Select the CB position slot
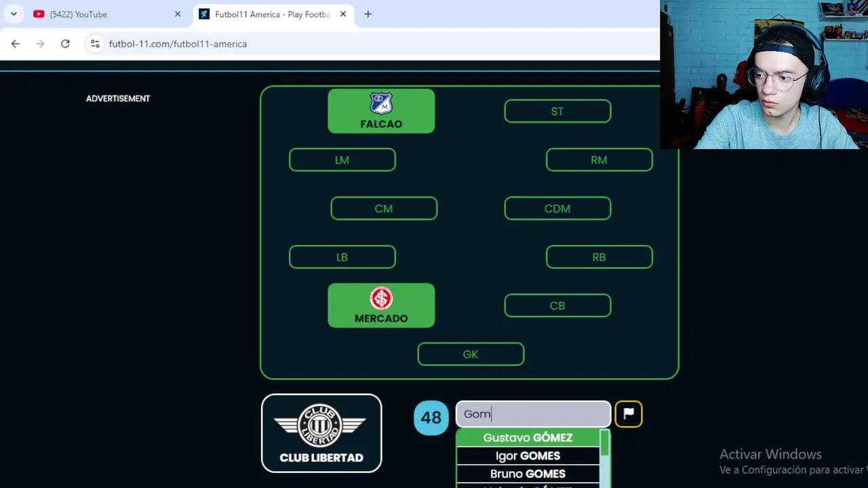 pyautogui.click(x=557, y=306)
